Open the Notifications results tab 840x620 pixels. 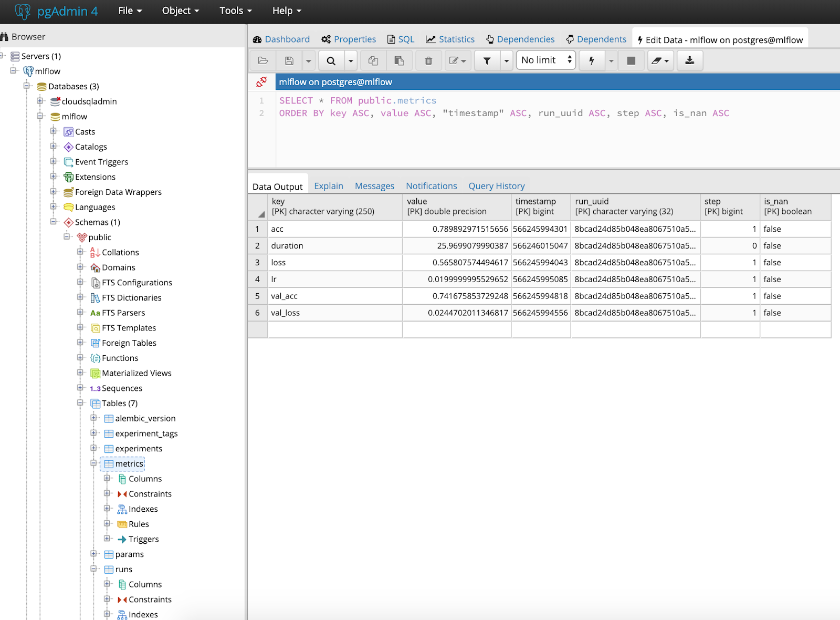pyautogui.click(x=432, y=186)
